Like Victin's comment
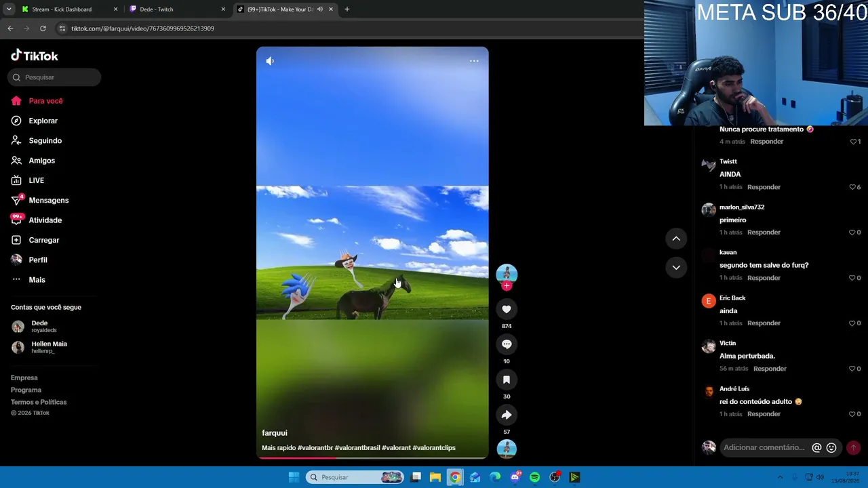Image resolution: width=868 pixels, height=488 pixels. pos(853,369)
